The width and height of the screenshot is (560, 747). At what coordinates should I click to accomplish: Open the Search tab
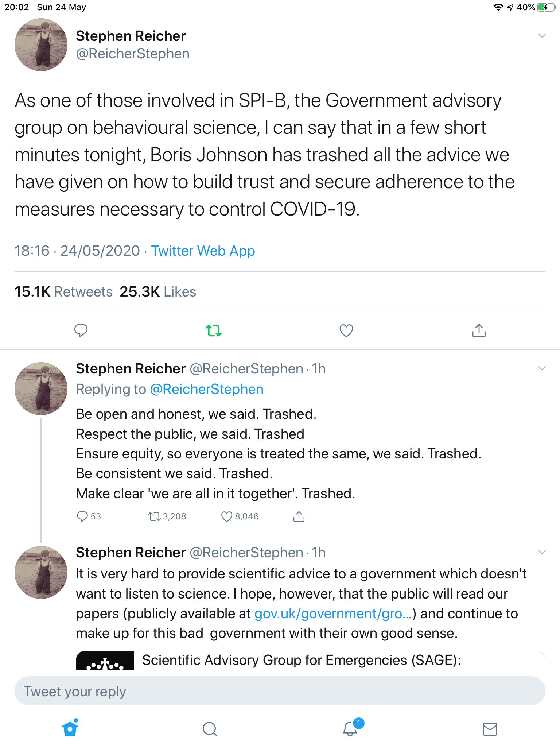pos(210,729)
